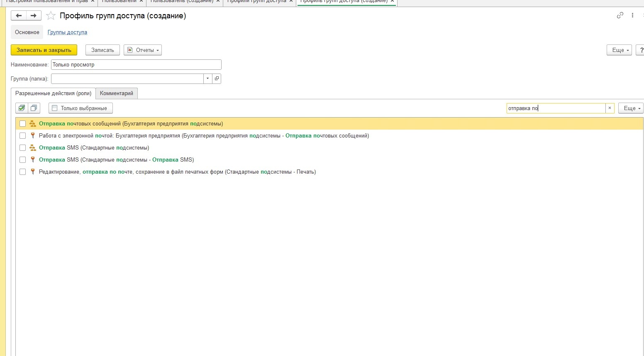Check all roles with the check-all icon
644x356 pixels.
click(22, 108)
